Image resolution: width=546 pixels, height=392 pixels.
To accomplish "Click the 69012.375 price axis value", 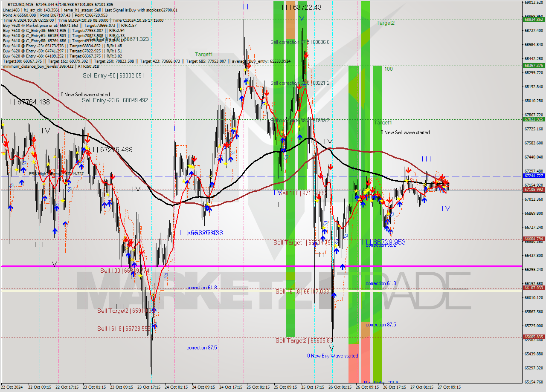I will click(534, 3).
